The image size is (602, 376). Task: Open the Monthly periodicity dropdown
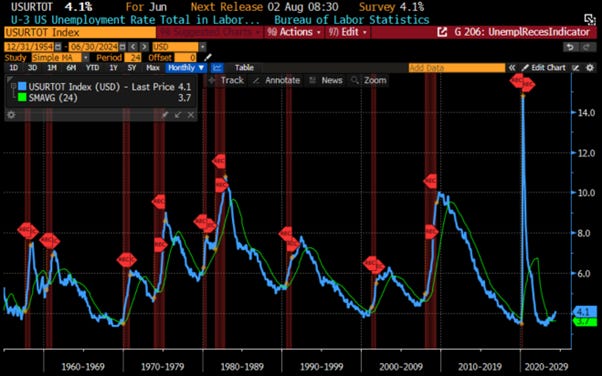[186, 68]
